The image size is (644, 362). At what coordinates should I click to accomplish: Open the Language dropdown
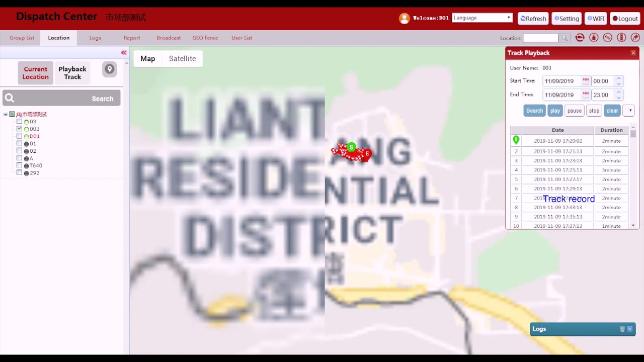[482, 18]
